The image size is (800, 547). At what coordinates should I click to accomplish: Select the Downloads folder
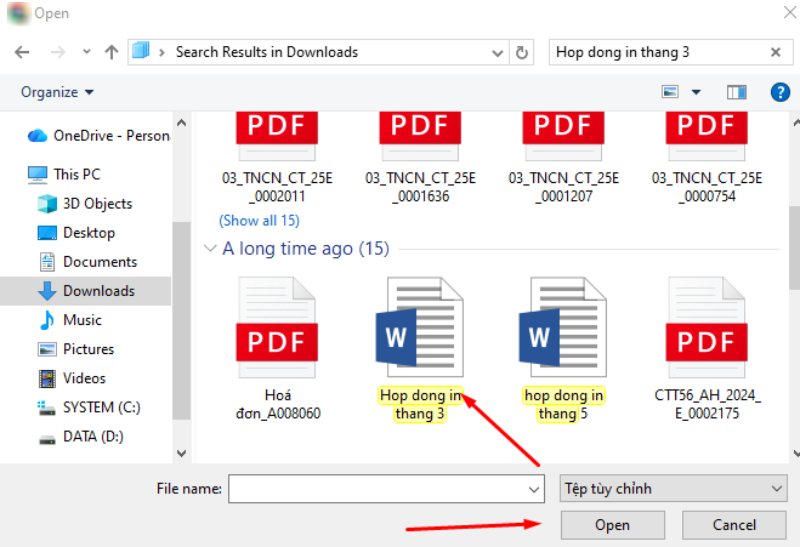pyautogui.click(x=86, y=291)
